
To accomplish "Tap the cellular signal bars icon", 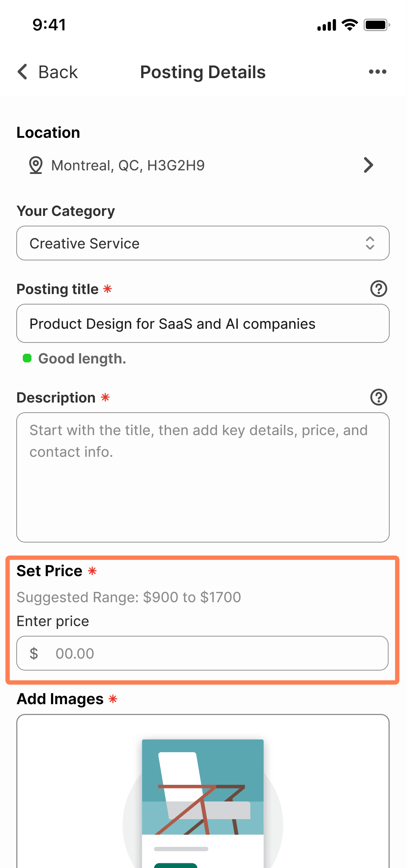I will 326,25.
